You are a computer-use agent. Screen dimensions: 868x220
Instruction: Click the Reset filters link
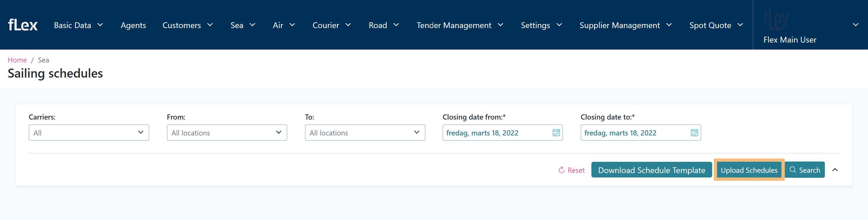point(571,170)
